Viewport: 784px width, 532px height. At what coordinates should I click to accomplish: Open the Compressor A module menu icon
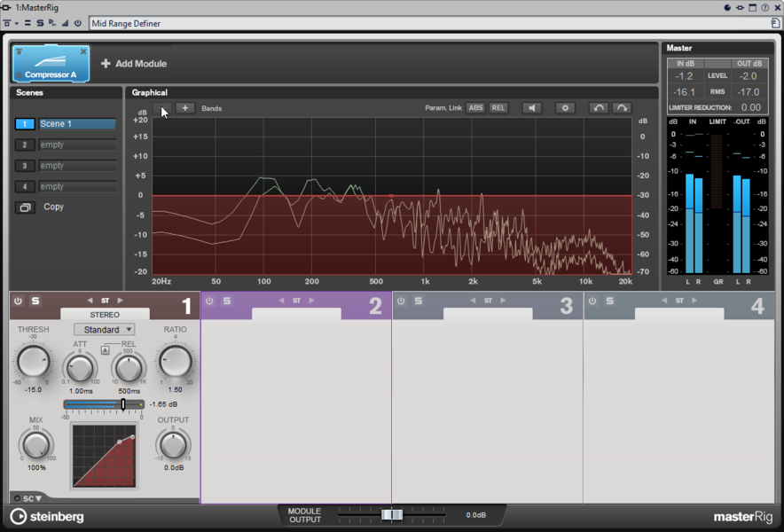click(19, 51)
